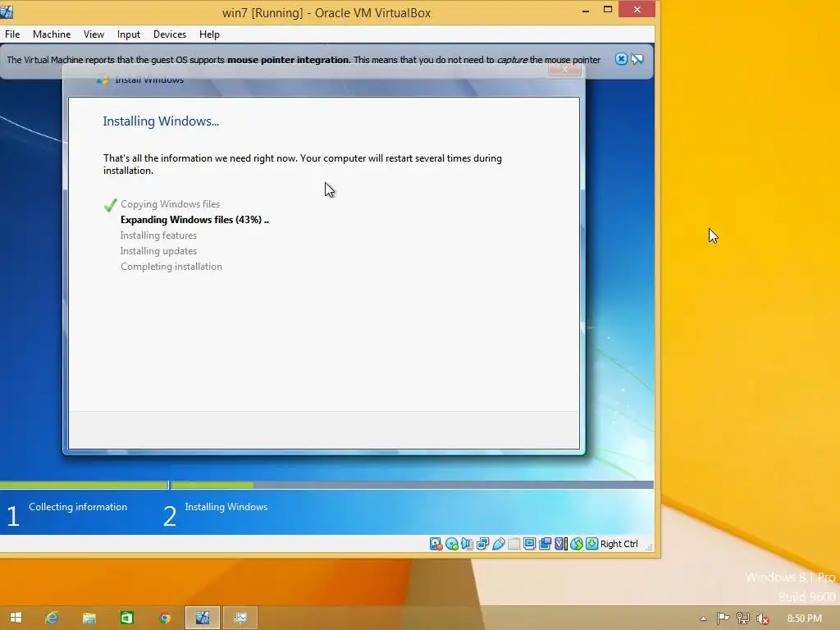Open the Windows Start button
Viewport: 840px width, 630px height.
coord(16,618)
